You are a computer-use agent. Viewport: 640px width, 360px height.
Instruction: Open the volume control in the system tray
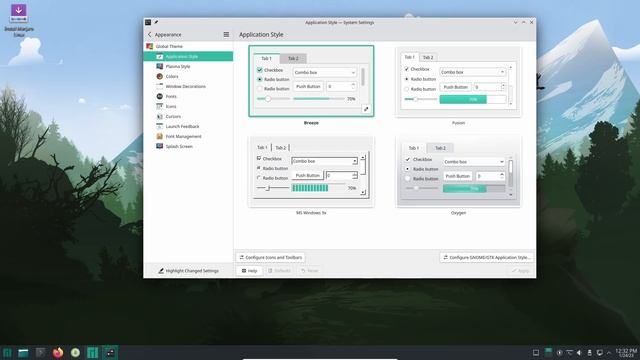pos(579,353)
